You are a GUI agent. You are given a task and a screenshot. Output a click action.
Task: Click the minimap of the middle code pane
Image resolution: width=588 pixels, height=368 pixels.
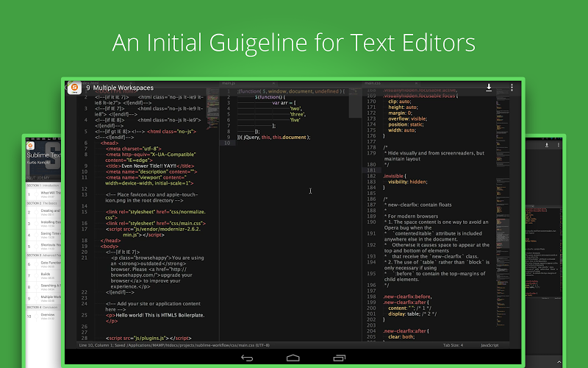pyautogui.click(x=354, y=103)
